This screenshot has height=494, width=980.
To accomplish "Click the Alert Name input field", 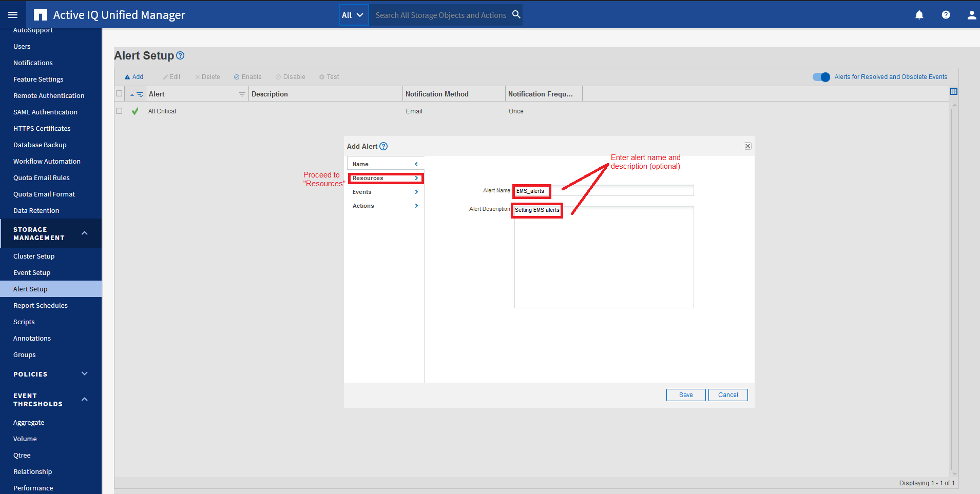I will [x=604, y=191].
